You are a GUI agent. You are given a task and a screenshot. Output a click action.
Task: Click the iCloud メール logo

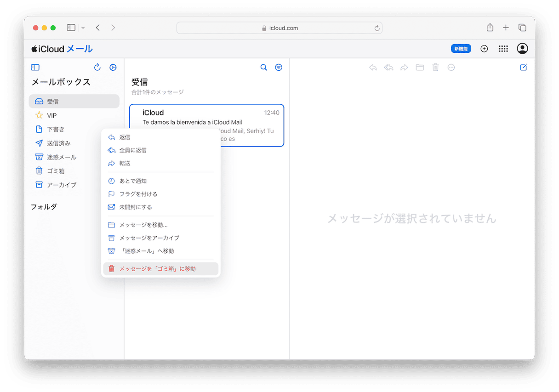(62, 49)
